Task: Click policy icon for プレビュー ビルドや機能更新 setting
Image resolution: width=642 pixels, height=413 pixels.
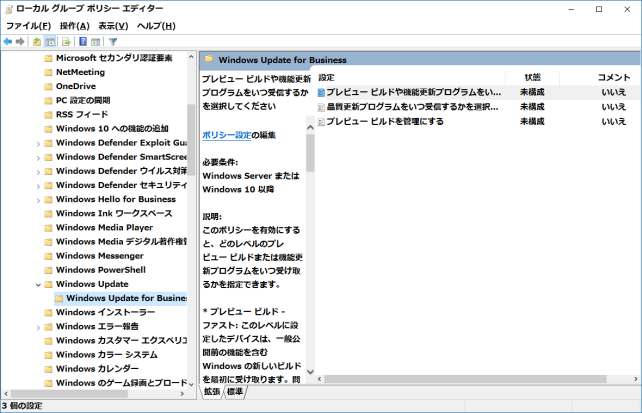Action: coord(321,93)
